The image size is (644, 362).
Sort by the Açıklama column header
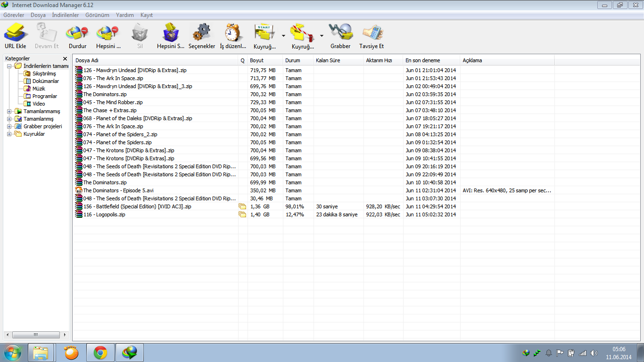[507, 60]
